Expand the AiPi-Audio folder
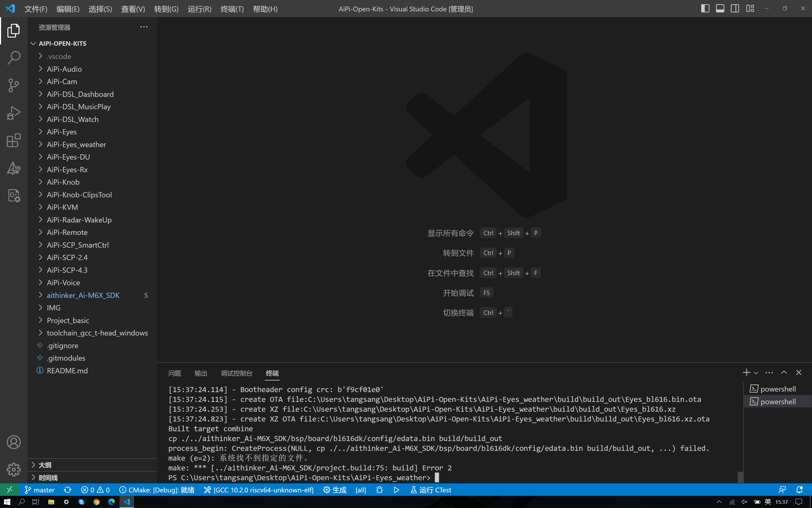 (92, 69)
